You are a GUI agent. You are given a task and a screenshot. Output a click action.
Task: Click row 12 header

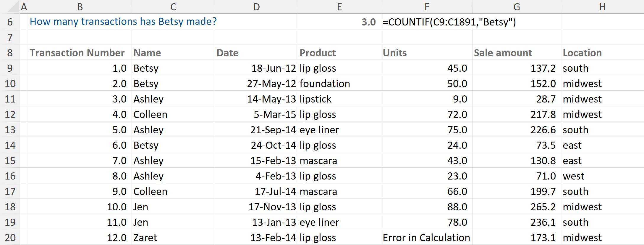10,114
